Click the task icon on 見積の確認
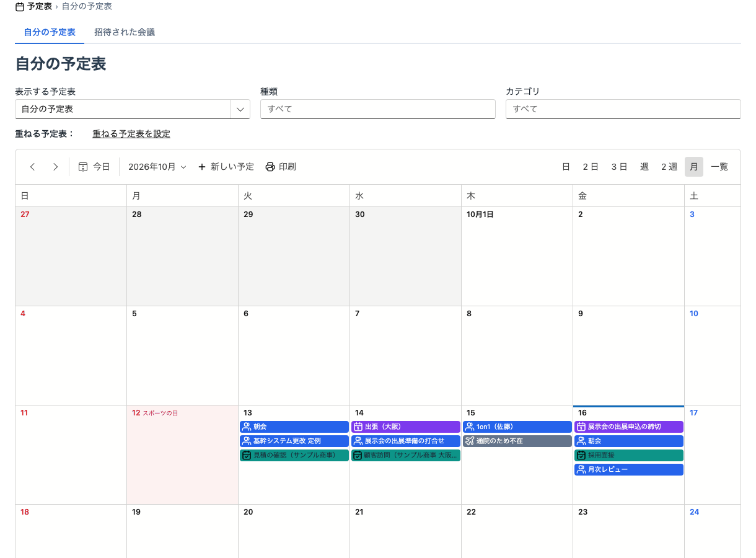This screenshot has height=558, width=756. [246, 455]
